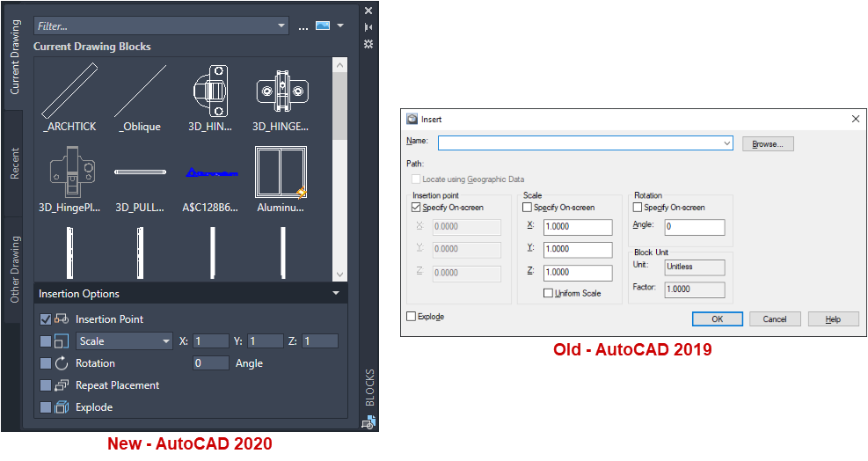Viewport: 868px width, 461px height.
Task: Click the Explode cube icon
Action: 62,407
